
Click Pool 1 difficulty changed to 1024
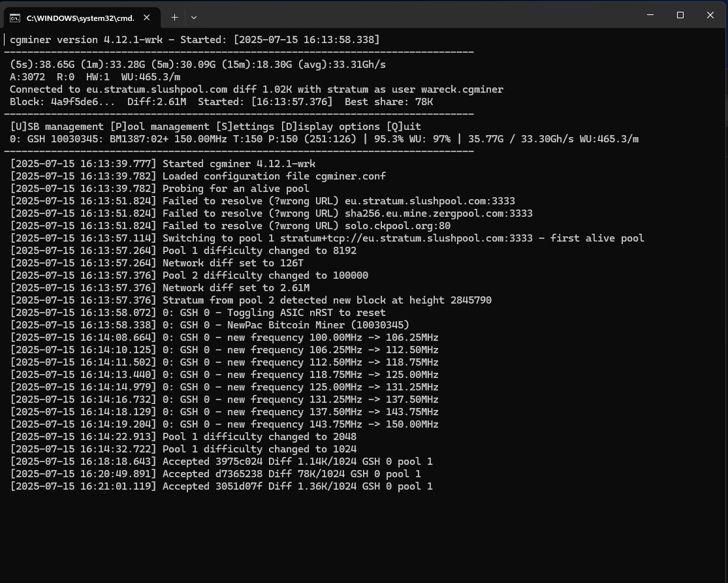(x=183, y=449)
